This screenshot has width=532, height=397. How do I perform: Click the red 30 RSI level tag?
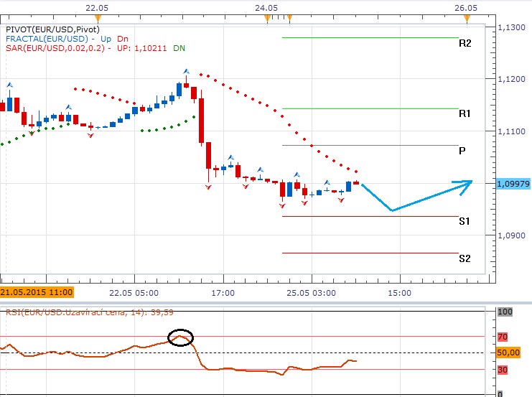click(503, 370)
